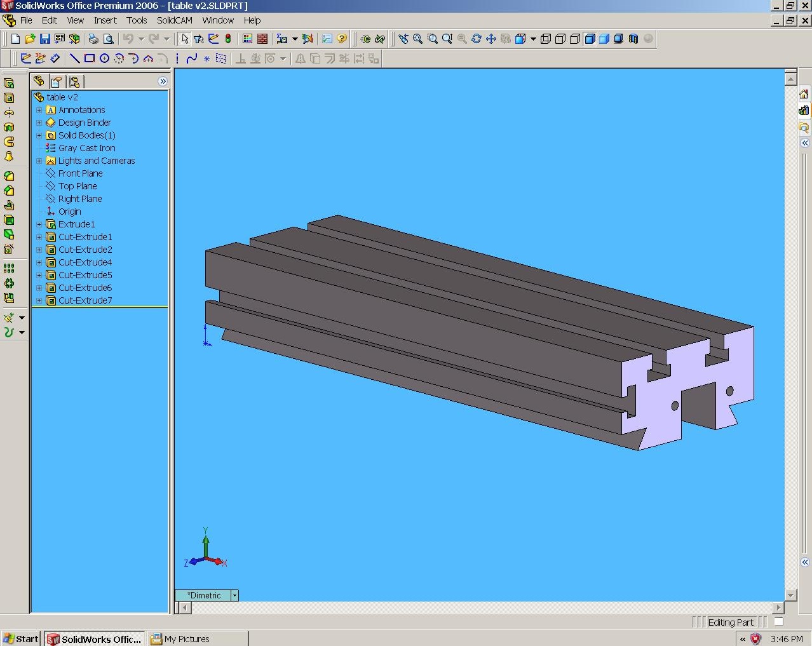Open the SolidCAM menu
Viewport: 812px width, 646px height.
(x=174, y=20)
